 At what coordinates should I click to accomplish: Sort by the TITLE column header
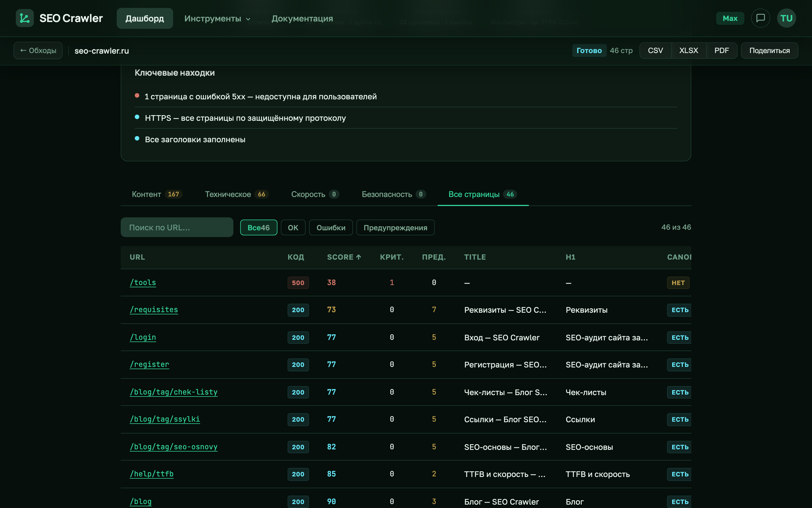click(x=475, y=257)
